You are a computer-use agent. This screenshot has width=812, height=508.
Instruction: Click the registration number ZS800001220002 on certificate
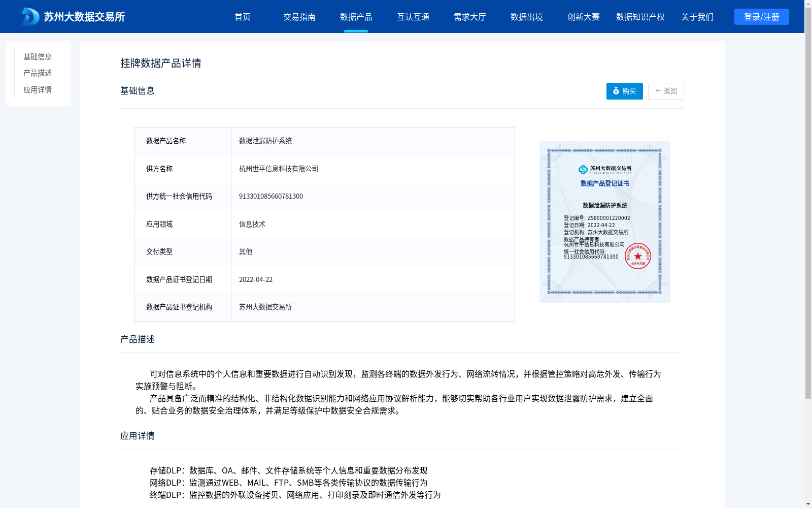(609, 218)
